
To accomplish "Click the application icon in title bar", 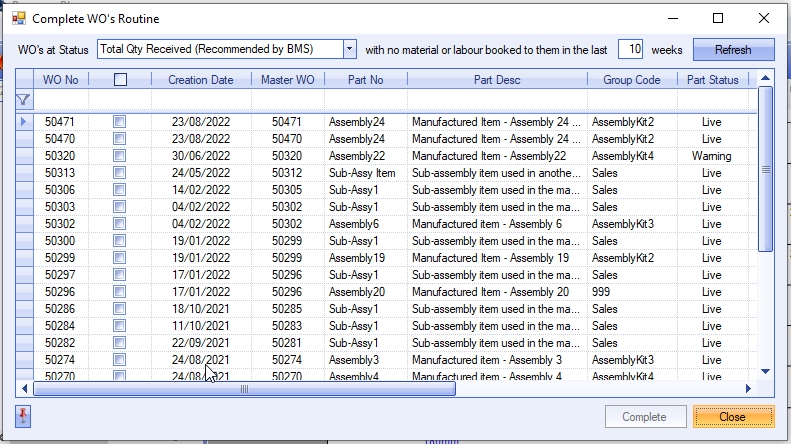I will 18,18.
